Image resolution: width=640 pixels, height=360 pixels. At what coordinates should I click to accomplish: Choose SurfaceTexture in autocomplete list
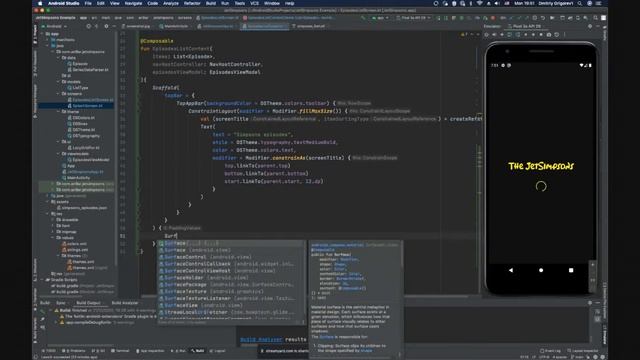point(231,291)
